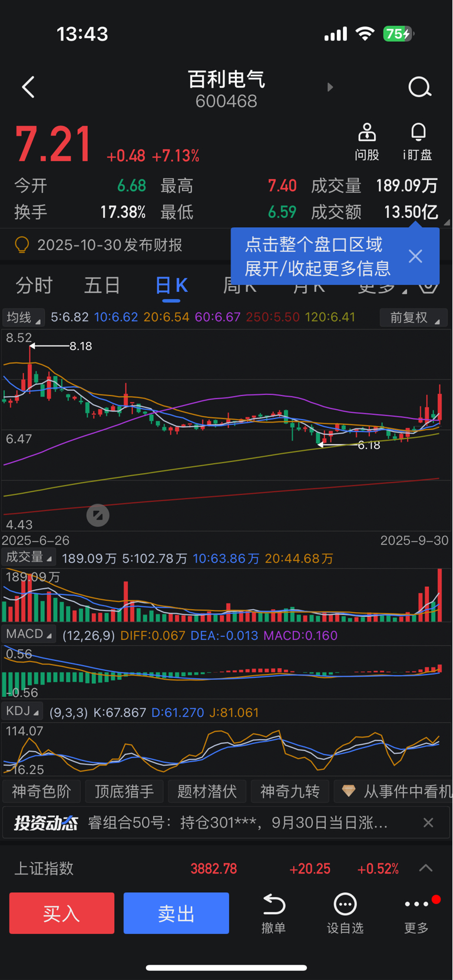453x980 pixels.
Task: Tap the Wi-Fi status icon
Action: click(365, 34)
